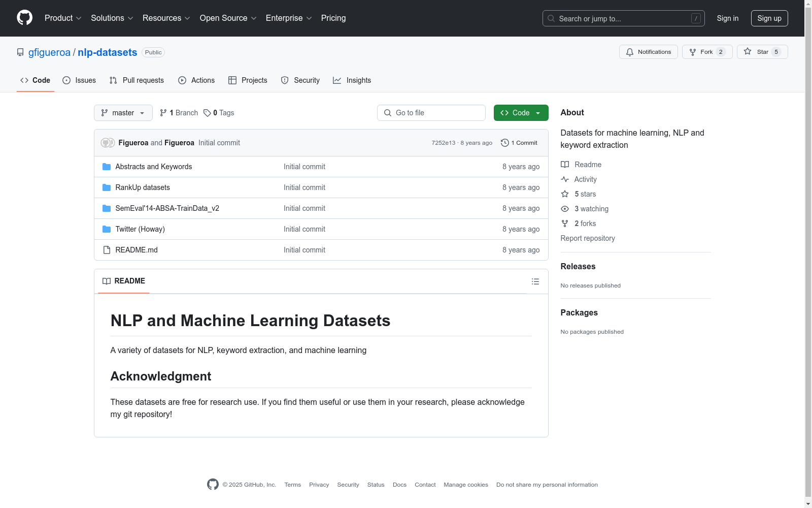Click the Manage cookies footer link
The height and width of the screenshot is (508, 812).
pyautogui.click(x=466, y=485)
